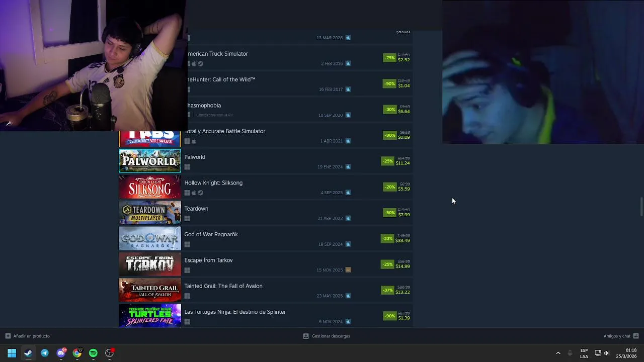Open the Palworld title link
644x362 pixels.
(x=195, y=157)
